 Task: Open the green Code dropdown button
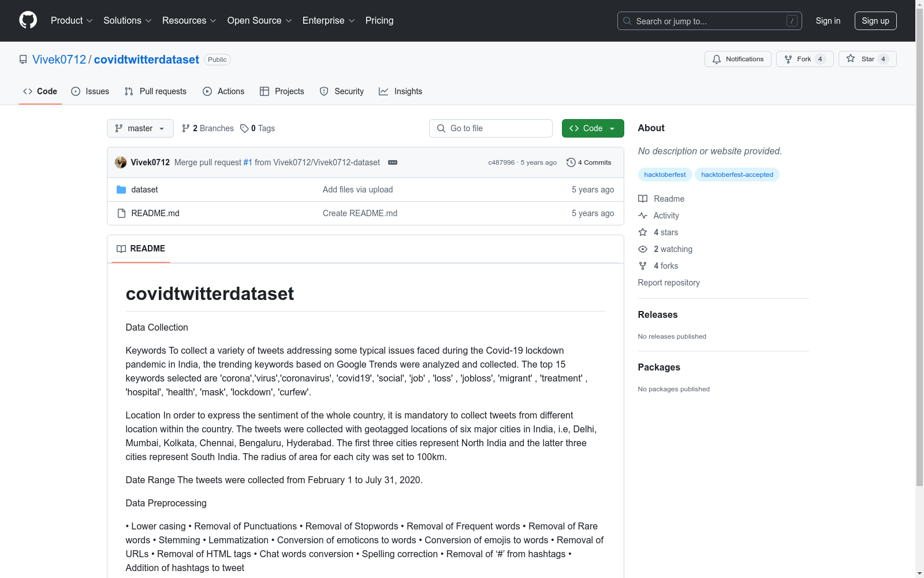[593, 128]
